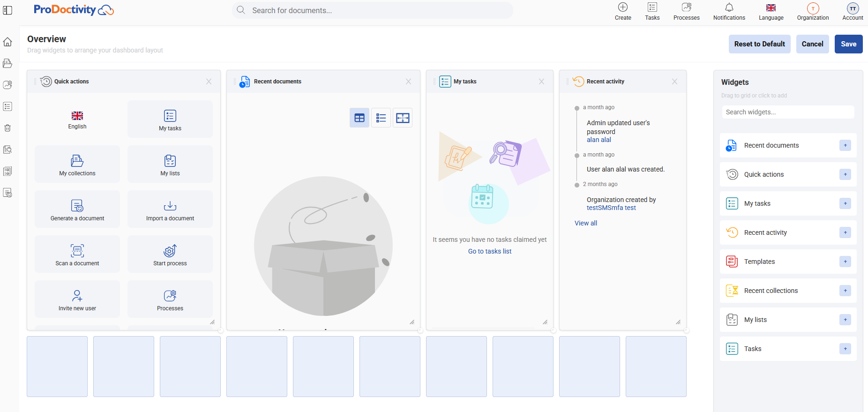Open the Notifications bell
This screenshot has height=412, width=868.
click(729, 12)
